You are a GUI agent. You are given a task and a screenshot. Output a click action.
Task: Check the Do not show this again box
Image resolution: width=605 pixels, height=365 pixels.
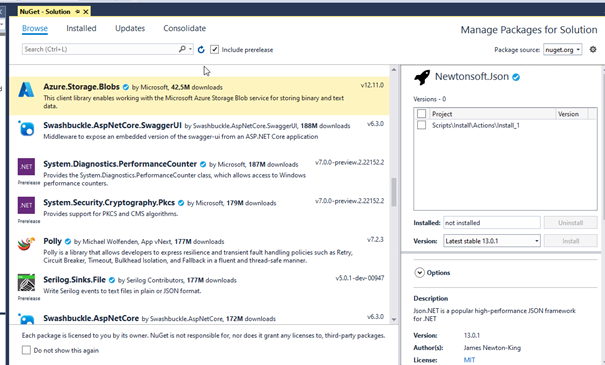(26, 350)
